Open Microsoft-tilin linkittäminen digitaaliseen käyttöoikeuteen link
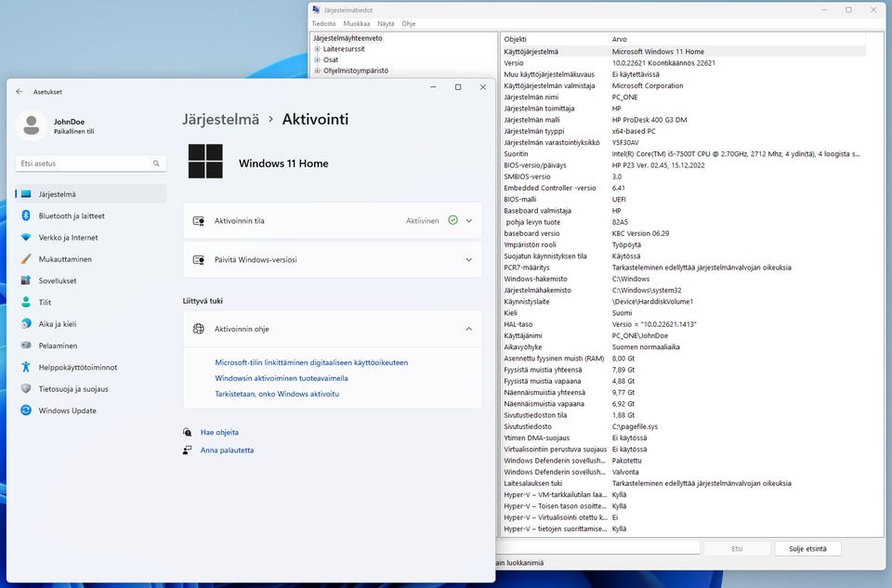The image size is (892, 588). click(x=311, y=362)
